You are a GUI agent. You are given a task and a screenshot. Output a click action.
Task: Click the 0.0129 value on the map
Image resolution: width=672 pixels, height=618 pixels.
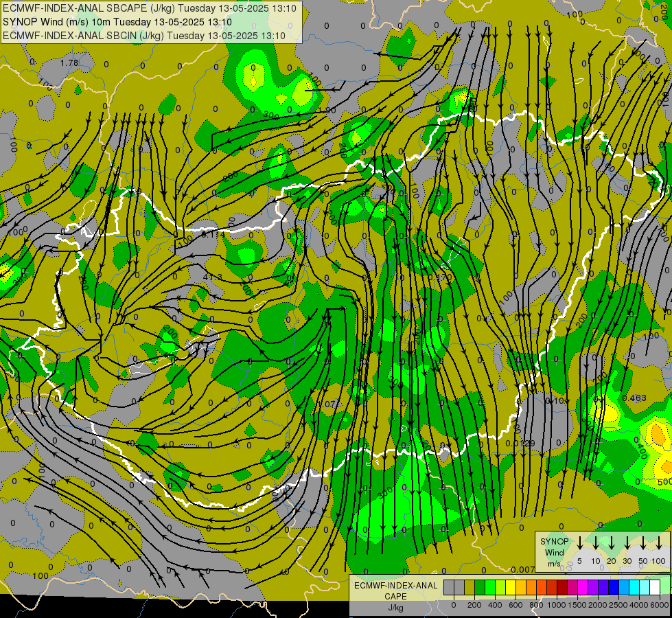tap(520, 443)
